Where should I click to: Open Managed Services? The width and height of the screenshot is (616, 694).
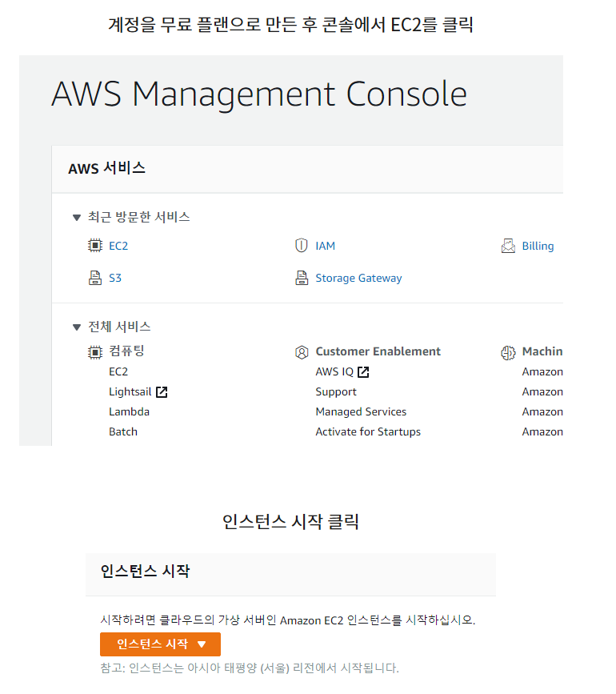pyautogui.click(x=360, y=411)
